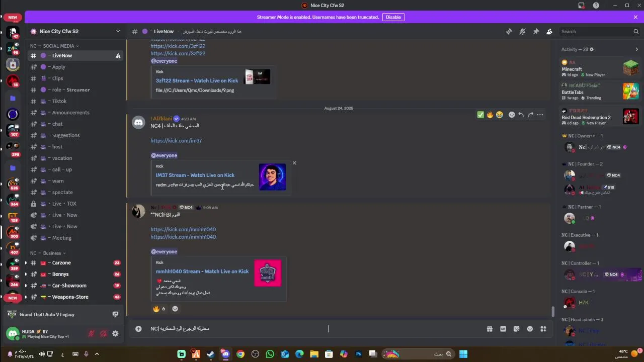Viewport: 644px width, 362px height.
Task: Add the green checkmark reaction to Al7blani's message
Action: click(x=480, y=115)
